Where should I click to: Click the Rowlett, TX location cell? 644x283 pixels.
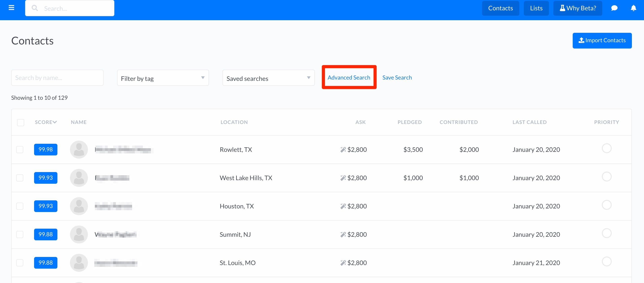point(236,150)
